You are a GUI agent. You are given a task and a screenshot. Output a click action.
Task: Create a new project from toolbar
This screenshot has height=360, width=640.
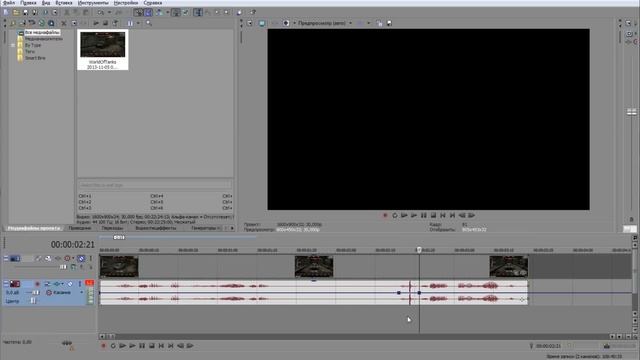tap(6, 13)
